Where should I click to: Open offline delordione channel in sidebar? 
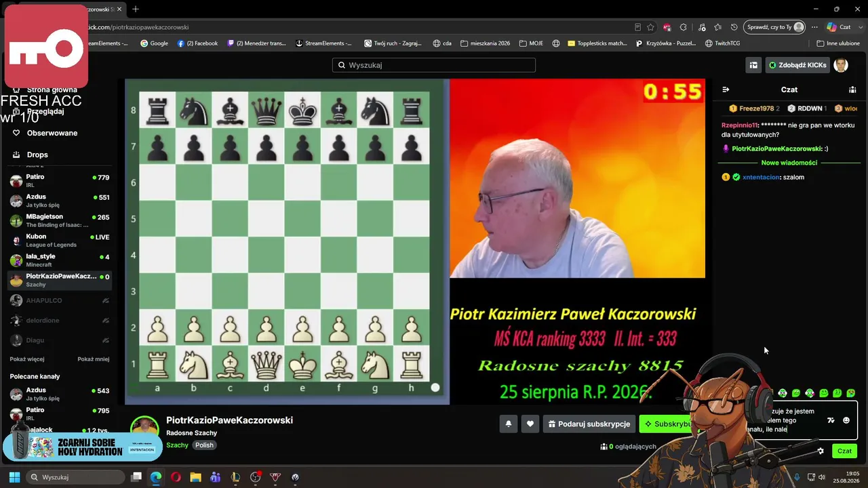[x=60, y=320]
